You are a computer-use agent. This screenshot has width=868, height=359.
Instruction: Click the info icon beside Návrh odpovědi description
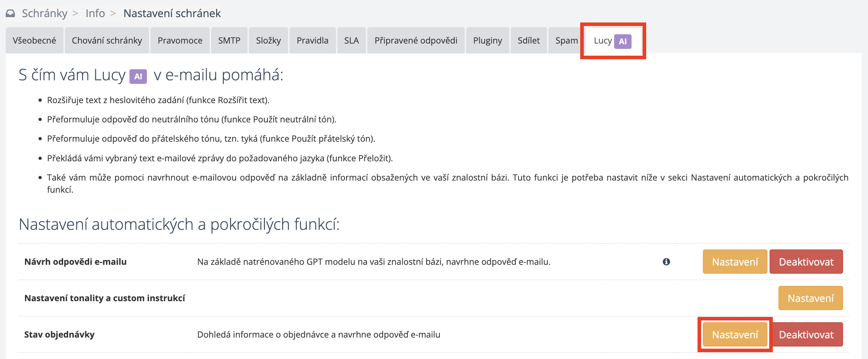click(666, 262)
